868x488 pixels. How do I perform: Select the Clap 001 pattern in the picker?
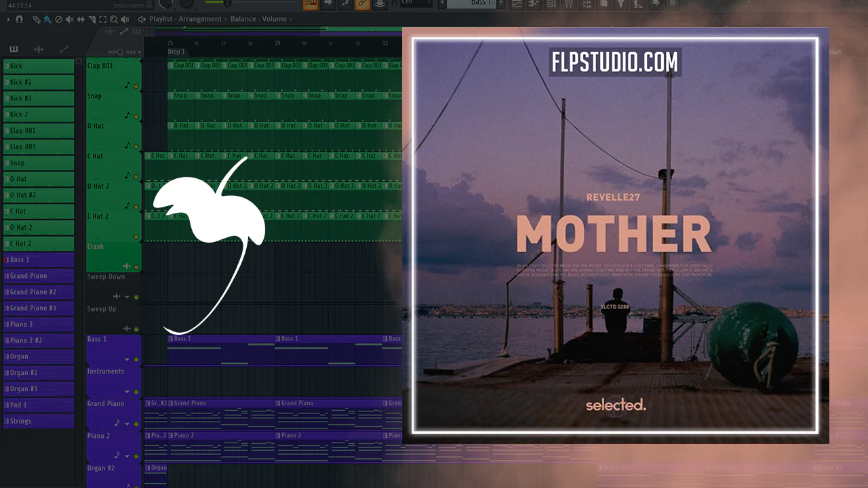(39, 130)
